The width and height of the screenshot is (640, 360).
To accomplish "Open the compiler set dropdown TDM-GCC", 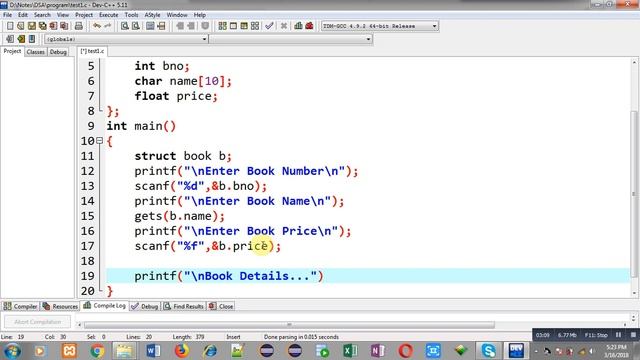I will [380, 26].
